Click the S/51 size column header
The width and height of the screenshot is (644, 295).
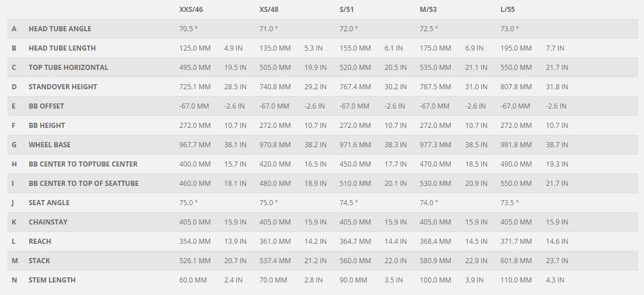(x=348, y=10)
